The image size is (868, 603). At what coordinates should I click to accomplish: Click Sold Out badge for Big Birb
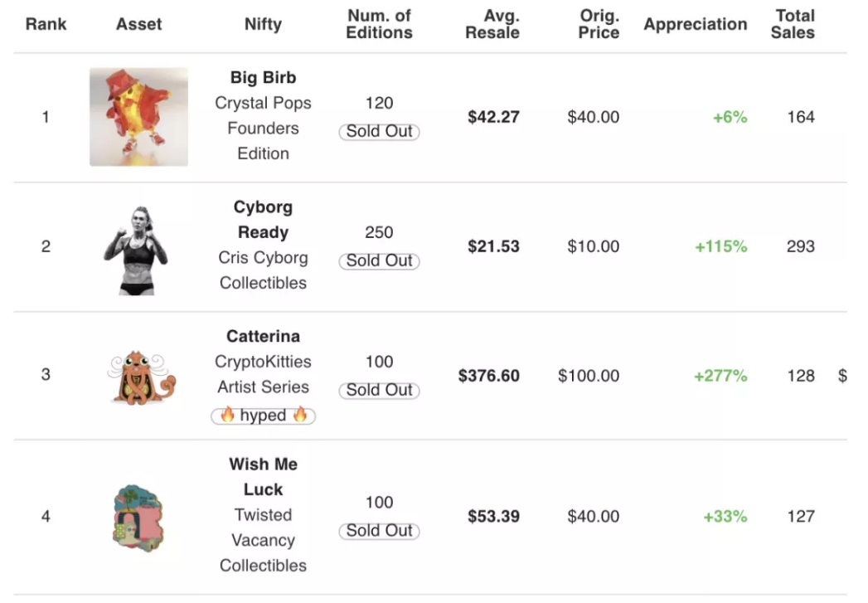tap(379, 132)
